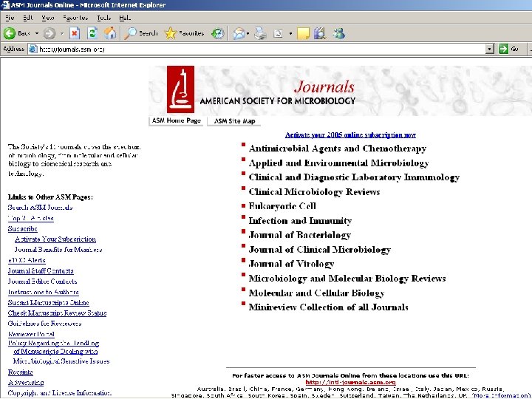Open Journal Staff Contacts link
This screenshot has height=399, width=532.
pos(41,270)
